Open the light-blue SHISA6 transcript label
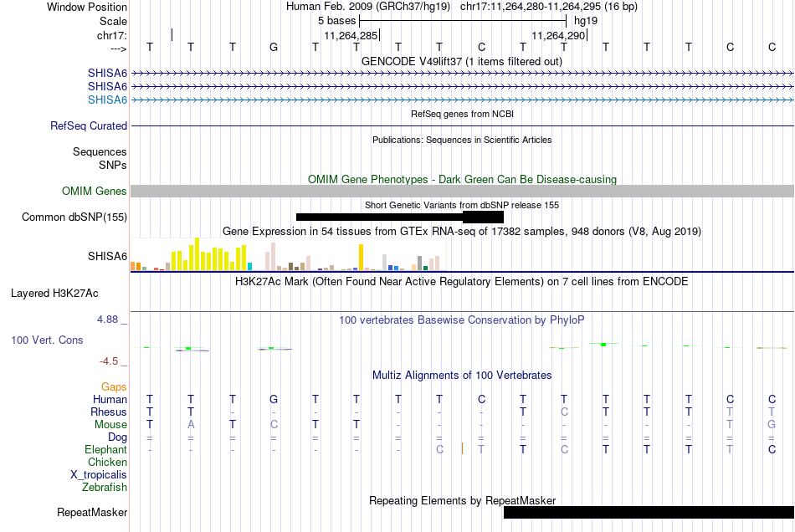The image size is (795, 532). pyautogui.click(x=107, y=100)
